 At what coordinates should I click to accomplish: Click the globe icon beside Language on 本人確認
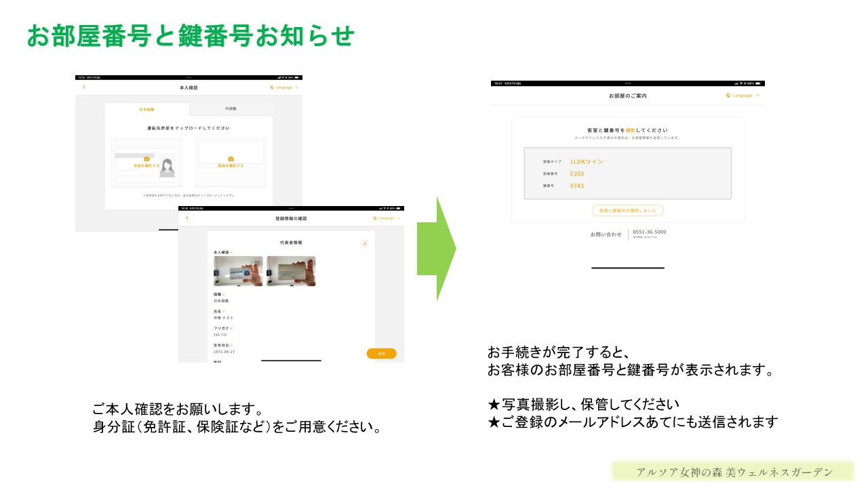point(271,87)
